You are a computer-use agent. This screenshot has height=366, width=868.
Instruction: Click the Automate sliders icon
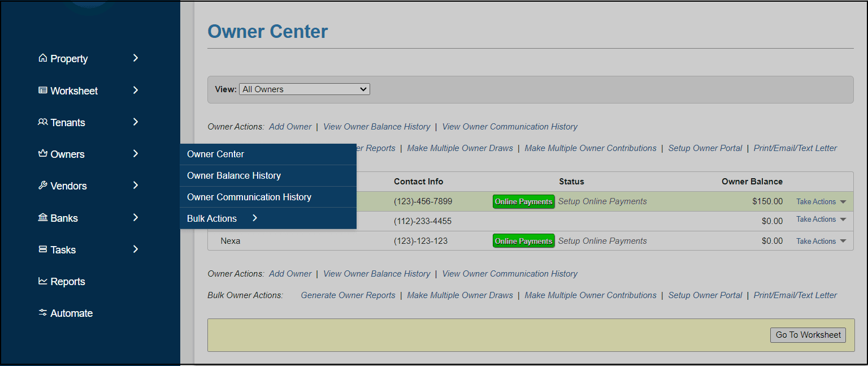tap(42, 313)
